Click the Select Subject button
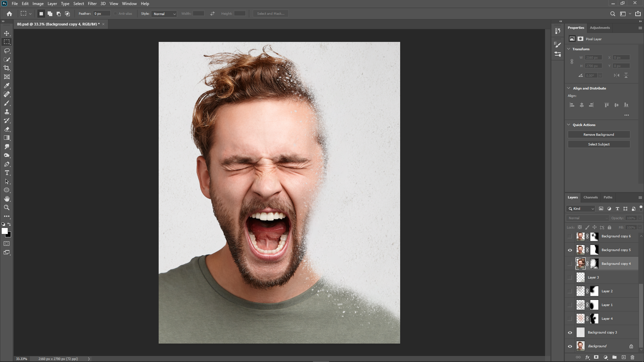 (599, 144)
